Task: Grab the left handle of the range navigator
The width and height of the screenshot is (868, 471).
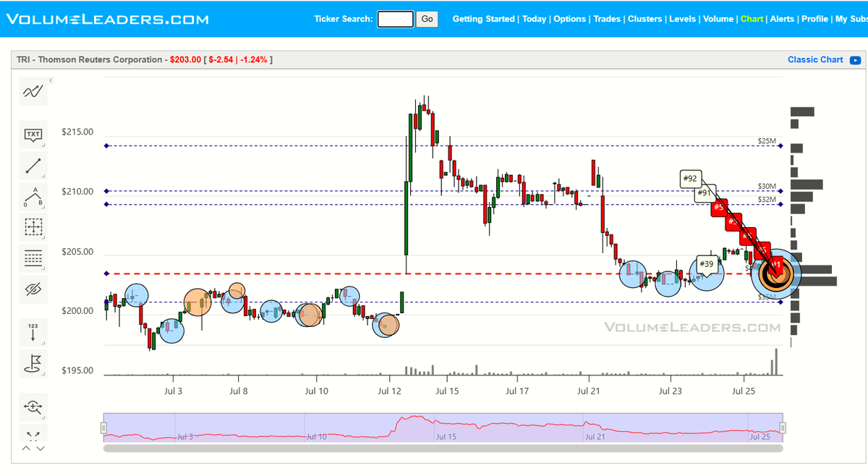Action: (103, 428)
